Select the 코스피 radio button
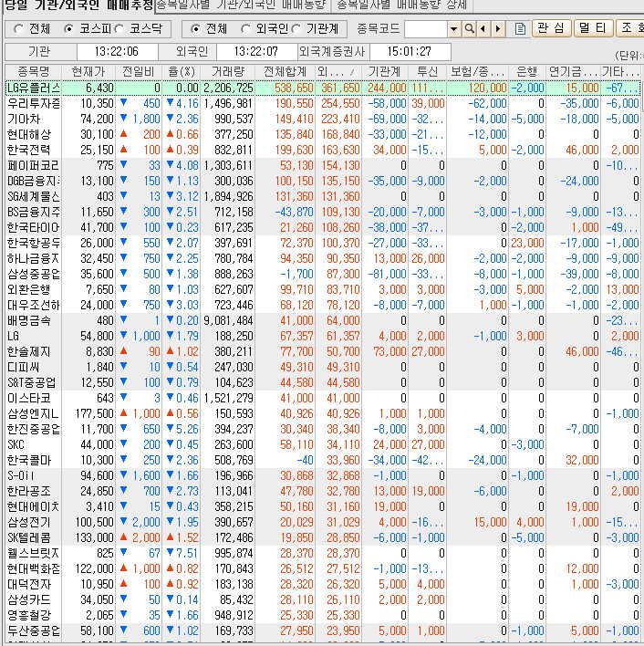644x646 pixels. pos(68,29)
